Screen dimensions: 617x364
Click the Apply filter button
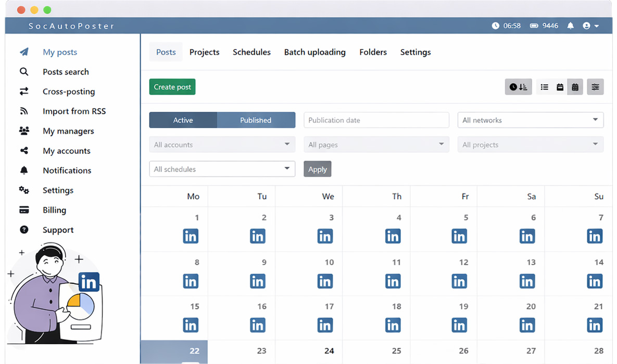point(317,169)
